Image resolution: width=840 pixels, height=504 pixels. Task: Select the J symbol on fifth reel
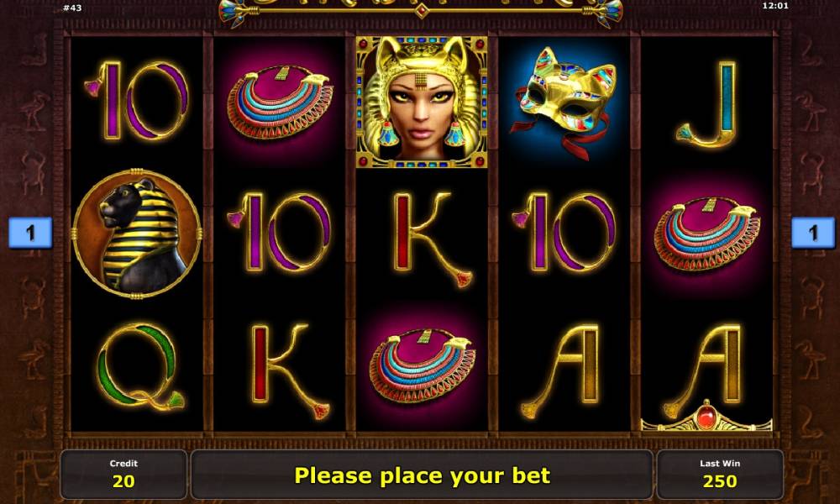point(707,102)
